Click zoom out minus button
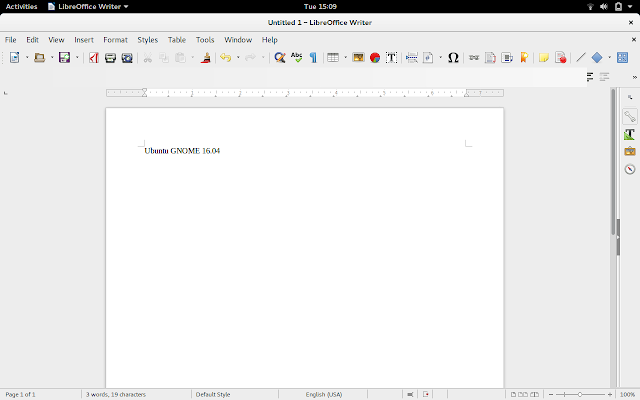The height and width of the screenshot is (400, 640). pos(551,395)
